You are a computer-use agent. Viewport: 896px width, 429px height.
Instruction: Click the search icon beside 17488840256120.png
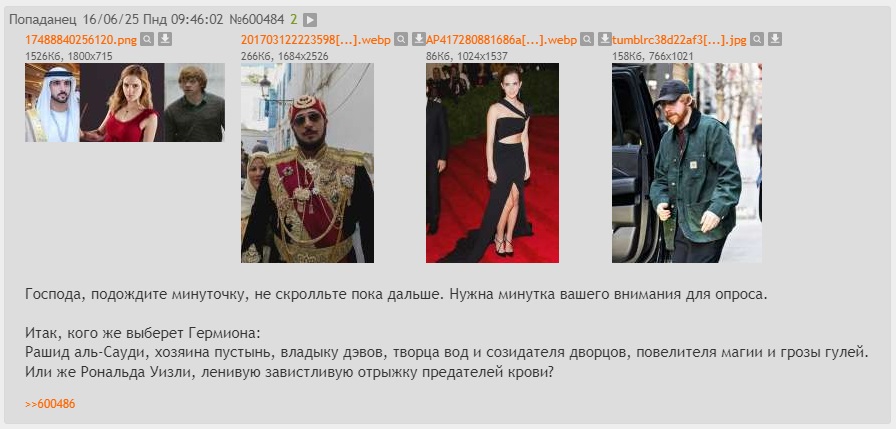click(147, 39)
